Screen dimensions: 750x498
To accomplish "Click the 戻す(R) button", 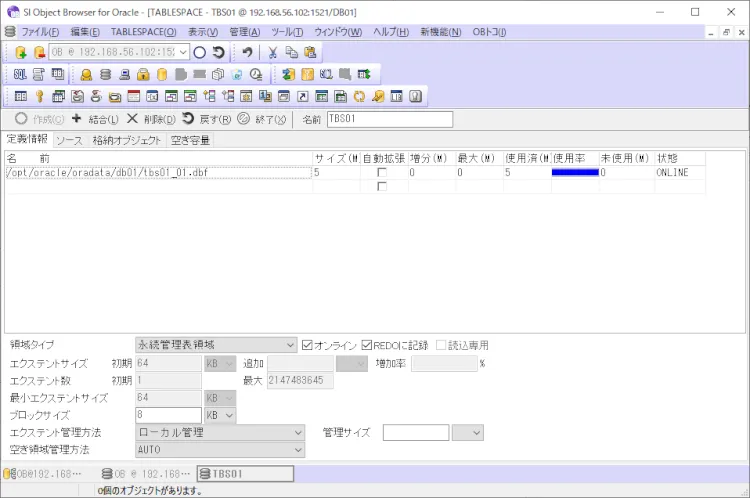I will click(207, 119).
